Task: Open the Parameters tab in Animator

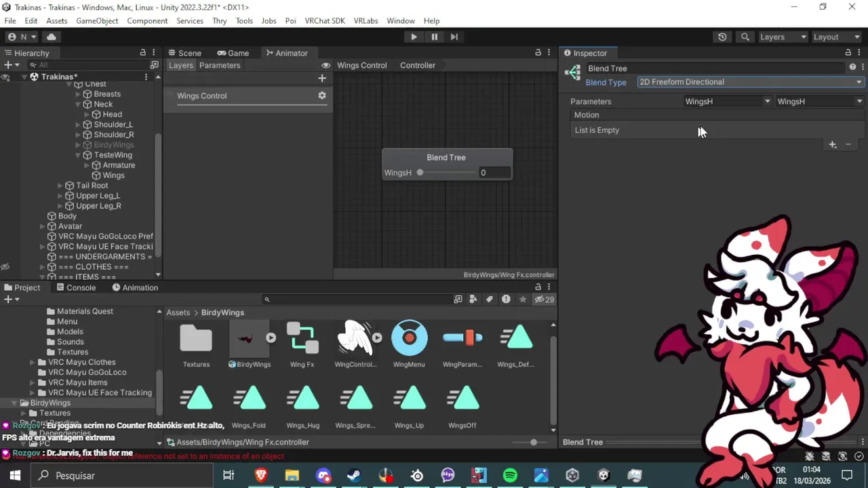Action: [220, 65]
